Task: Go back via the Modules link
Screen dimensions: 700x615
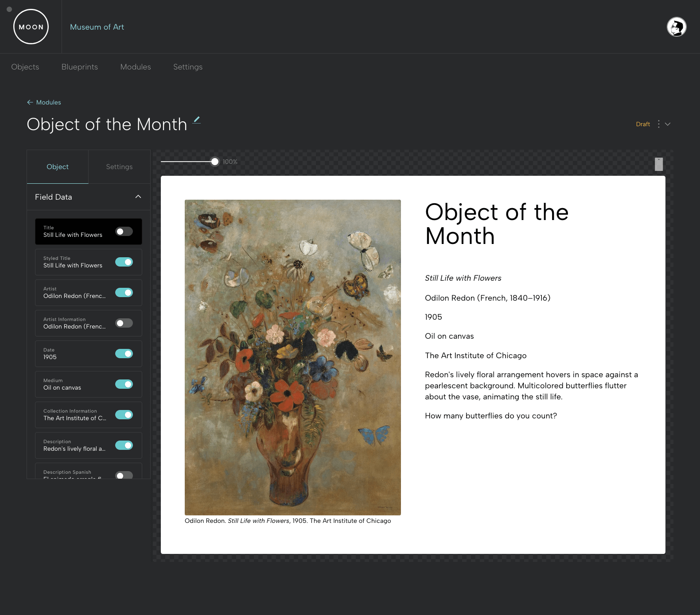Action: pyautogui.click(x=48, y=102)
